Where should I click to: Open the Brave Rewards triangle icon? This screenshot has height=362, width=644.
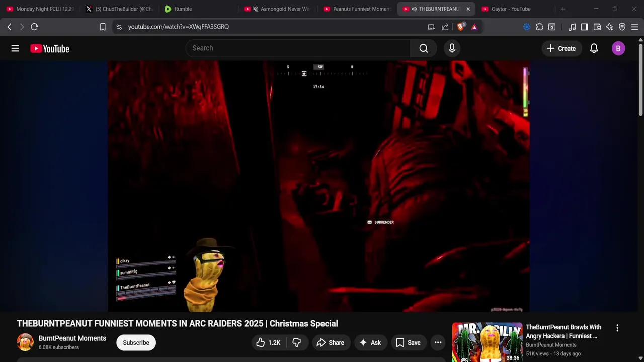pyautogui.click(x=474, y=27)
